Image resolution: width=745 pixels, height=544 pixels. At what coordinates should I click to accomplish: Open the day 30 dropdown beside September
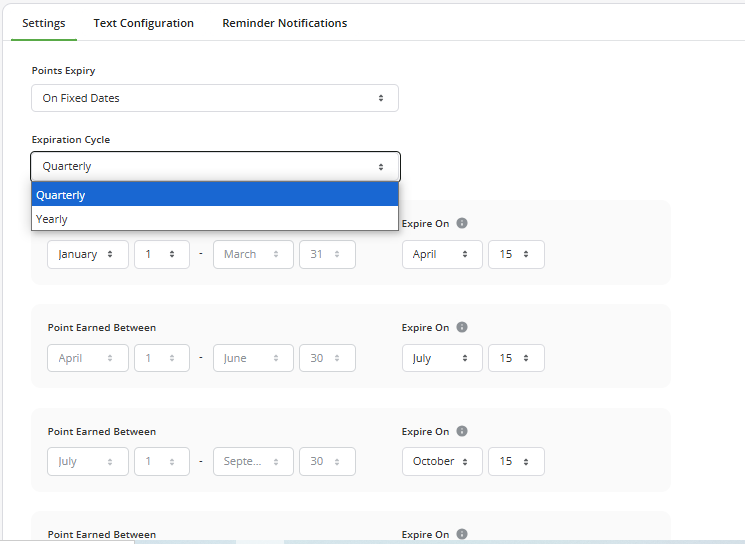click(327, 461)
